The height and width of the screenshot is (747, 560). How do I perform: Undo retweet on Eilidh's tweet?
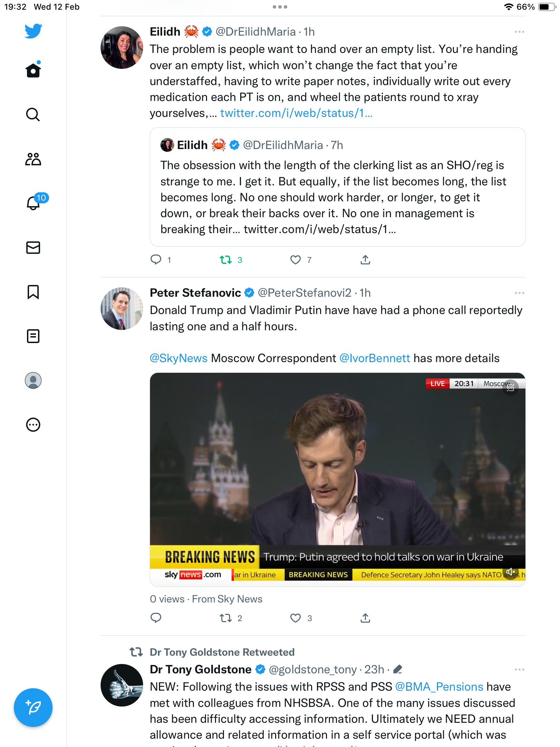(226, 260)
